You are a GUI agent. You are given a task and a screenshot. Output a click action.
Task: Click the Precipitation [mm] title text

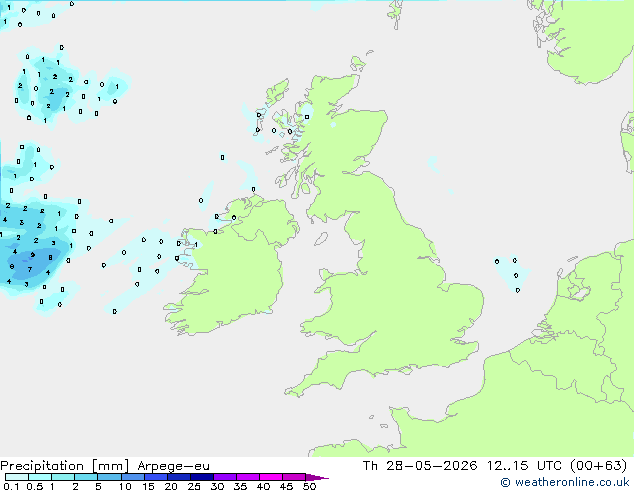pyautogui.click(x=64, y=466)
